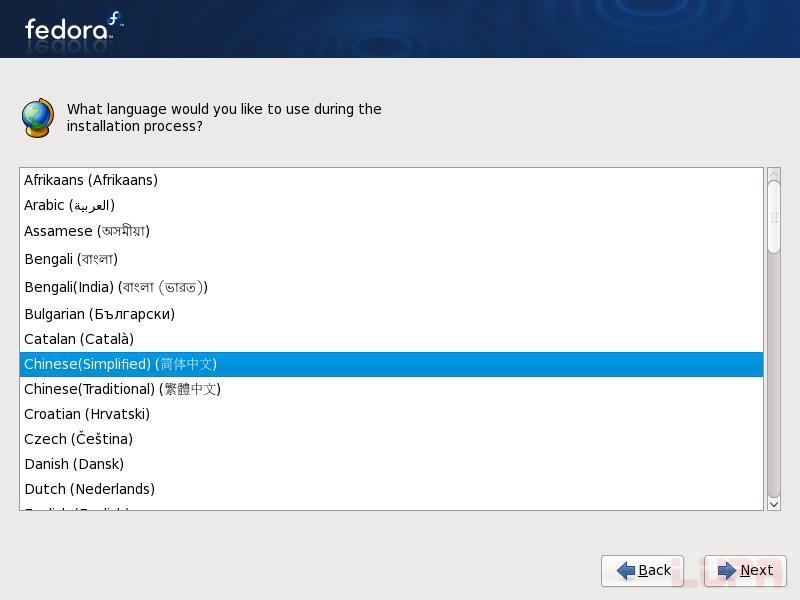Select Dutch (Nederlands) language row
Screen dimensions: 800x600
[x=391, y=489]
